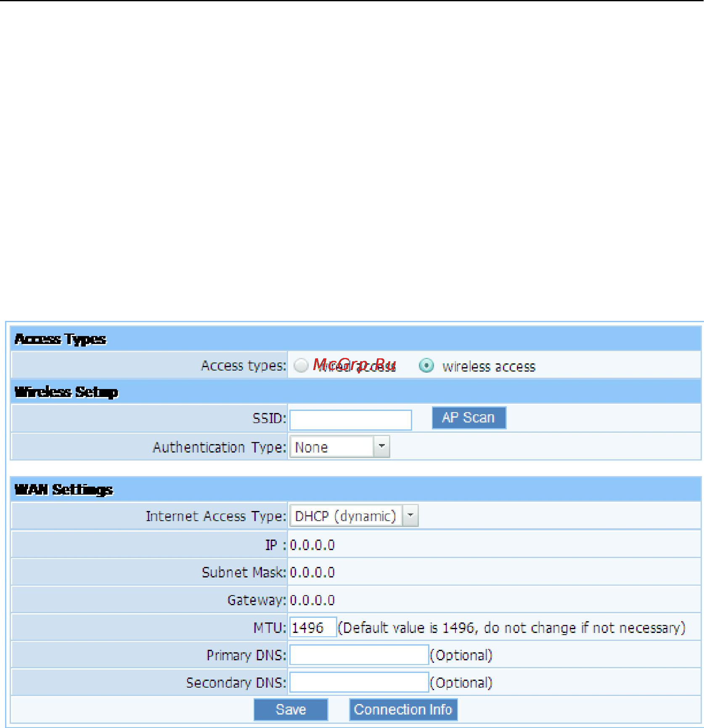Click the Gateway value 0.0.0.0
Screen dimensions: 704x728
[312, 600]
